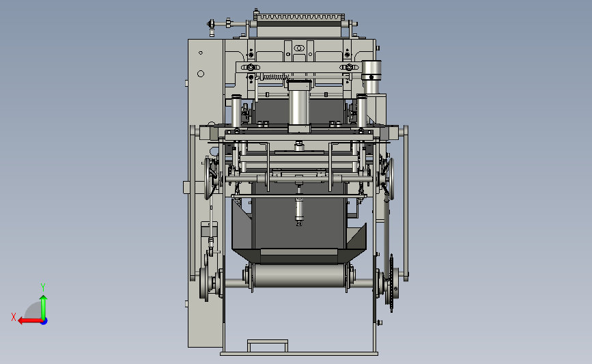Click the red X axis arrow of triad

tap(29, 321)
